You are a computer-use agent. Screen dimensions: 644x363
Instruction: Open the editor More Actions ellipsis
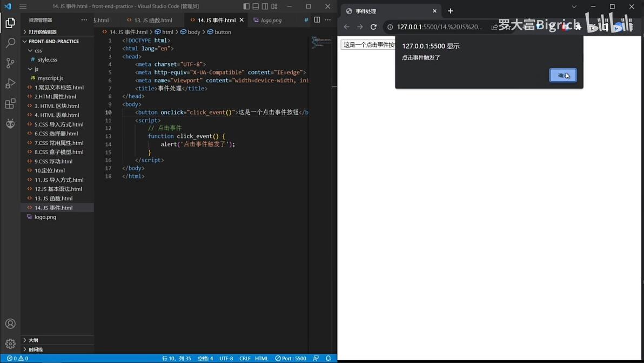pos(328,19)
